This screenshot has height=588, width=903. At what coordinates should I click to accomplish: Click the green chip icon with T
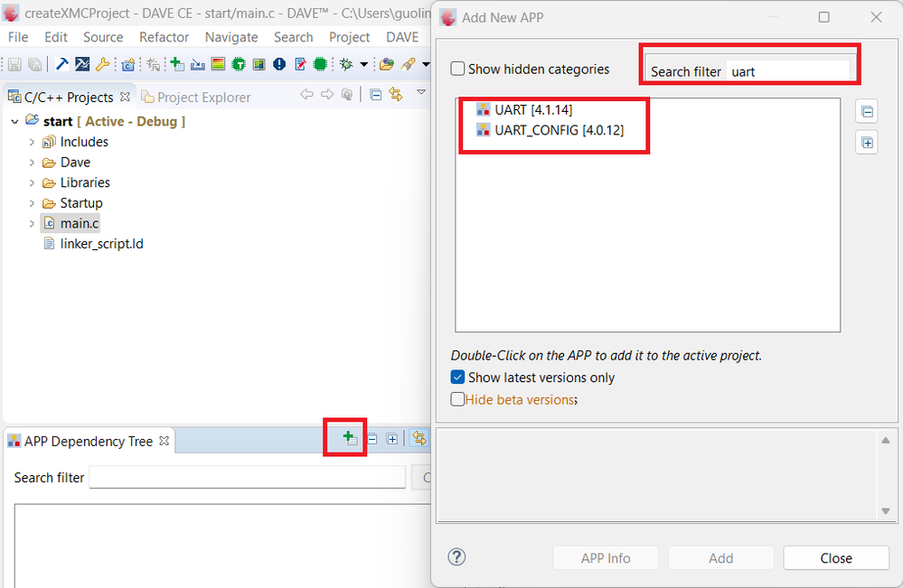[239, 64]
